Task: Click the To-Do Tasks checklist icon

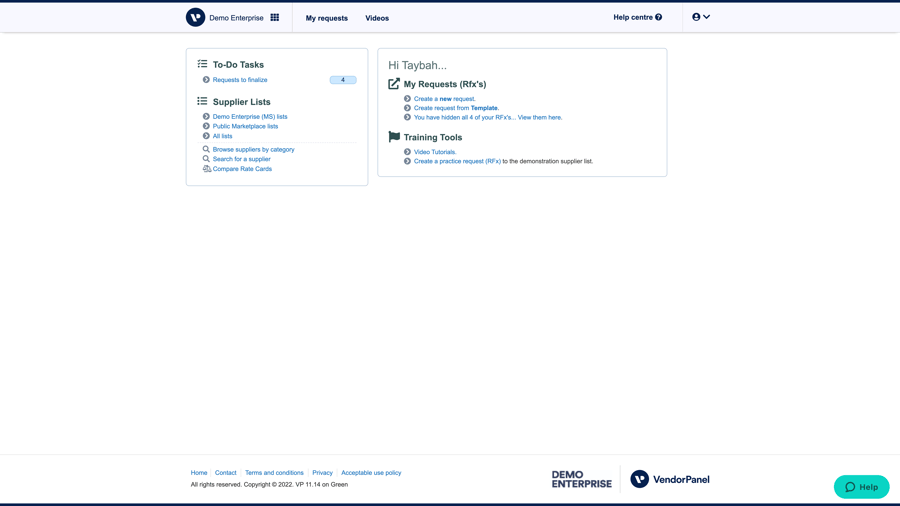Action: coord(202,64)
